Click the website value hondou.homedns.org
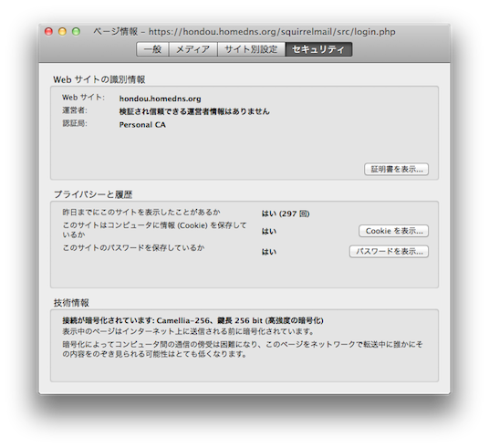 160,99
